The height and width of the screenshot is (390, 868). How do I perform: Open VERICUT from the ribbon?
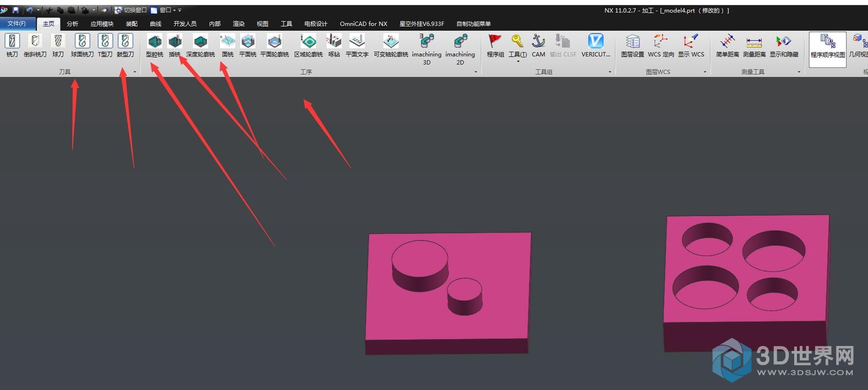click(596, 45)
